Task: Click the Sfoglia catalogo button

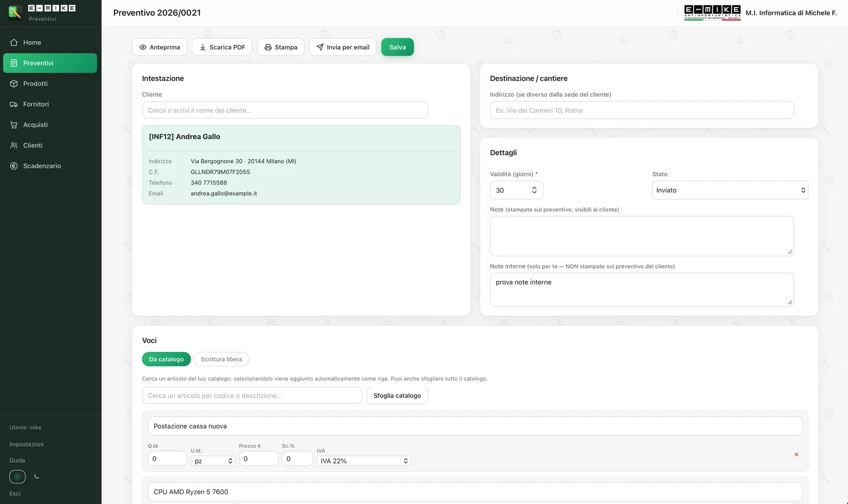Action: tap(397, 396)
